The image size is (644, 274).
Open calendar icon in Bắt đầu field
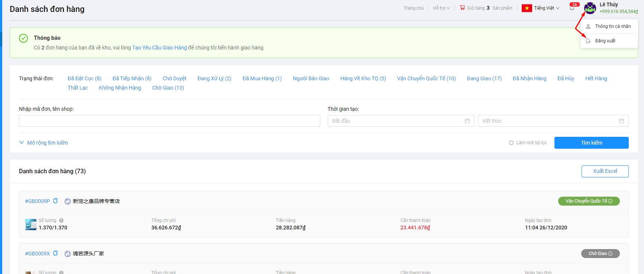tap(467, 121)
